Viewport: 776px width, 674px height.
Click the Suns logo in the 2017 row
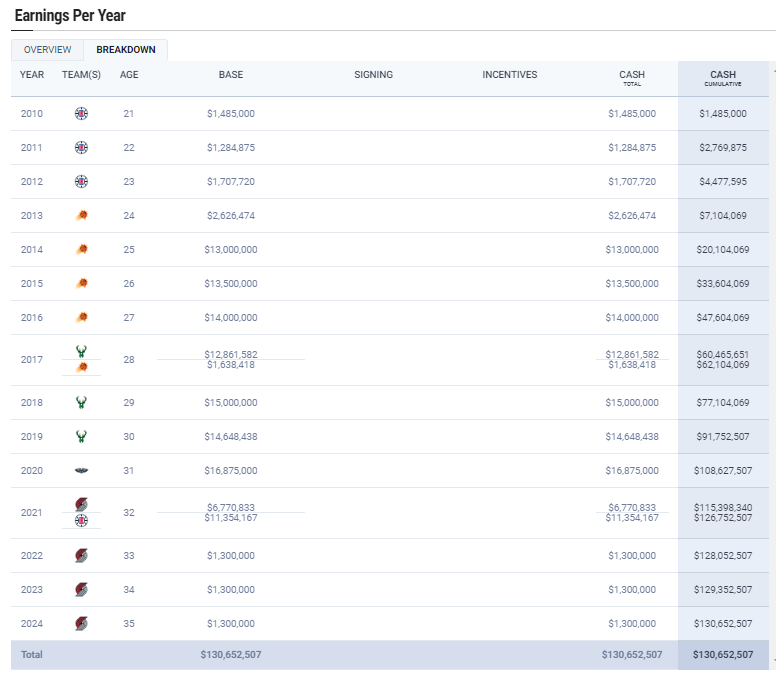pos(81,368)
